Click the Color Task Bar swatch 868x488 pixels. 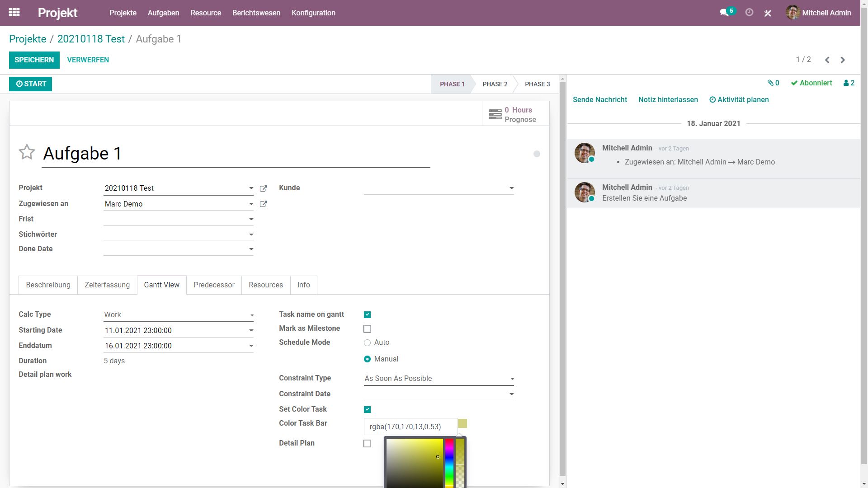[x=462, y=423]
